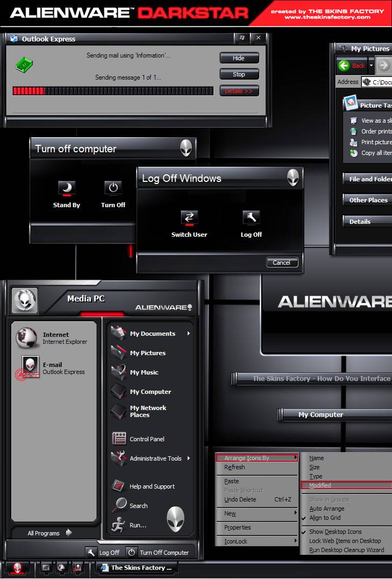Open Control Panel from Start menu
392x579 pixels.
(x=146, y=439)
